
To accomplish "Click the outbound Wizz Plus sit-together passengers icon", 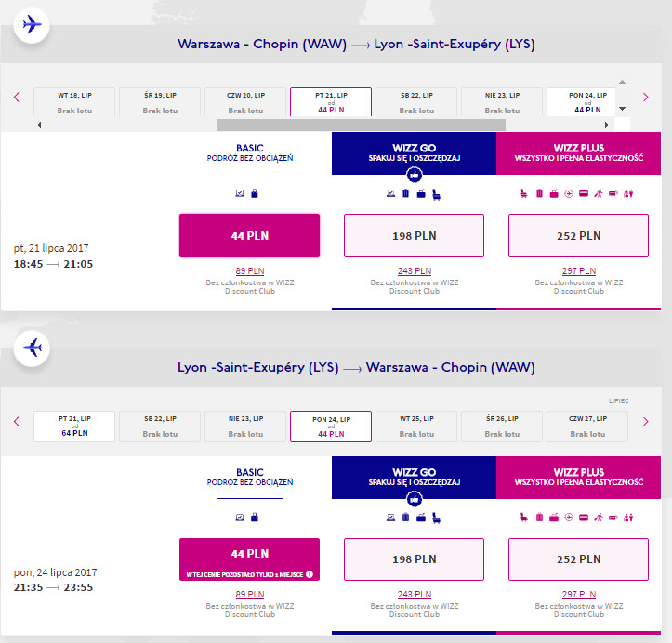I will click(x=628, y=193).
